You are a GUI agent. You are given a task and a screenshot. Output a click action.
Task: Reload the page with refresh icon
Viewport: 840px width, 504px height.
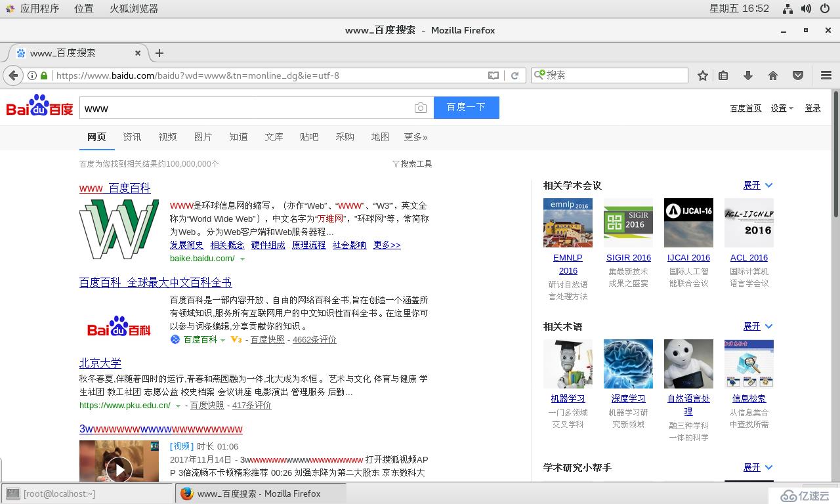(515, 75)
